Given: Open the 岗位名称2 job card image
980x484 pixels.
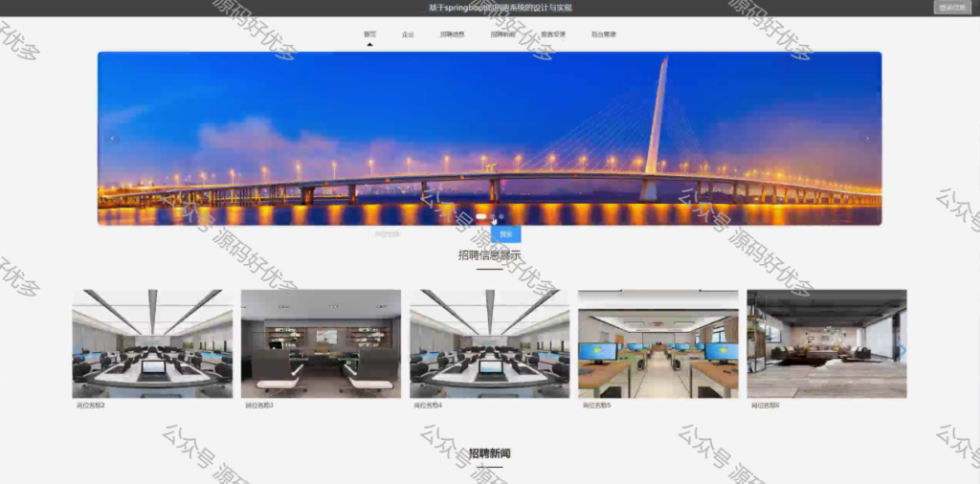Looking at the screenshot, I should [x=152, y=343].
